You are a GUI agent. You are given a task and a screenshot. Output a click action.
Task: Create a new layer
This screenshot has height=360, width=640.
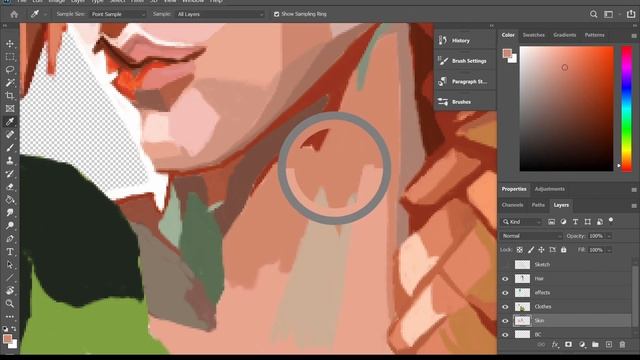(609, 345)
